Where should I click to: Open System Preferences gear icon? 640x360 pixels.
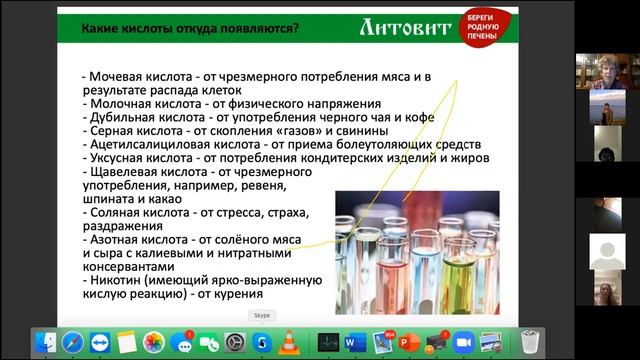pyautogui.click(x=235, y=342)
